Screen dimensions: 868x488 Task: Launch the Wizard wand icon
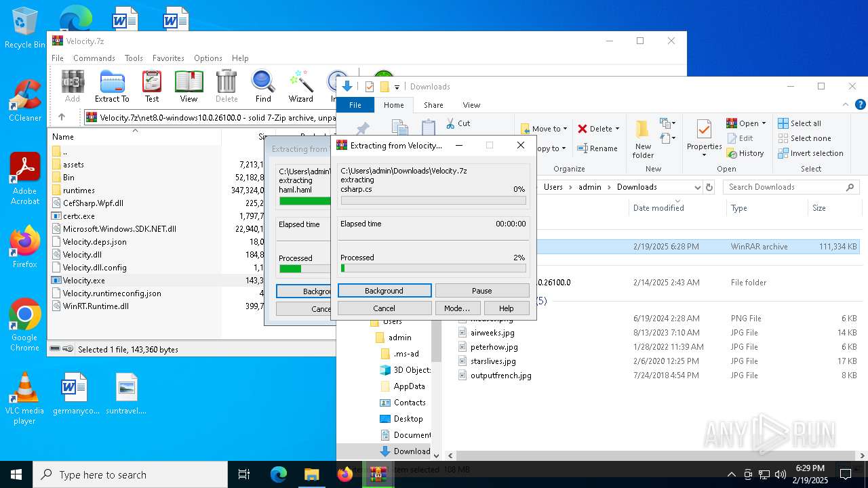pyautogui.click(x=300, y=86)
